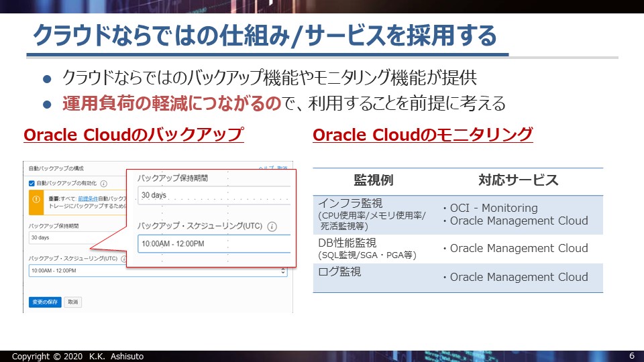Select the 対応サービス table column header
The image size is (644, 362).
[518, 180]
